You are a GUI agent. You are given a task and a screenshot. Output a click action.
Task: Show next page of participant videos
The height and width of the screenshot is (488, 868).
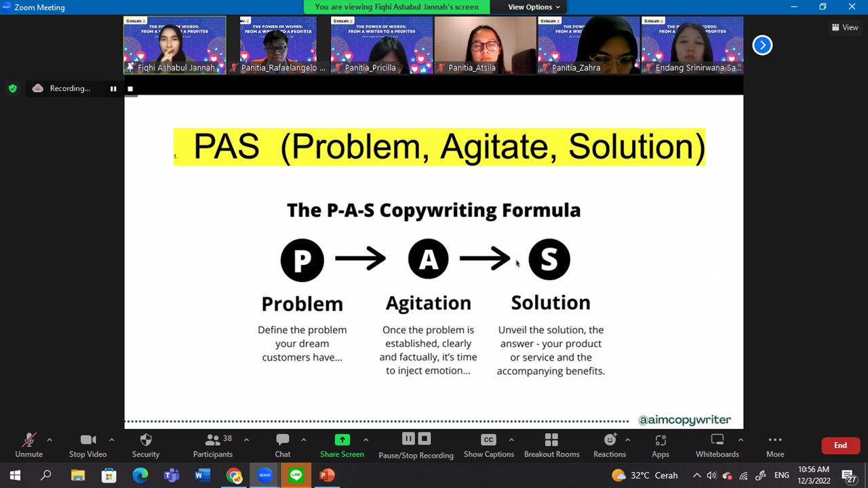pyautogui.click(x=762, y=45)
